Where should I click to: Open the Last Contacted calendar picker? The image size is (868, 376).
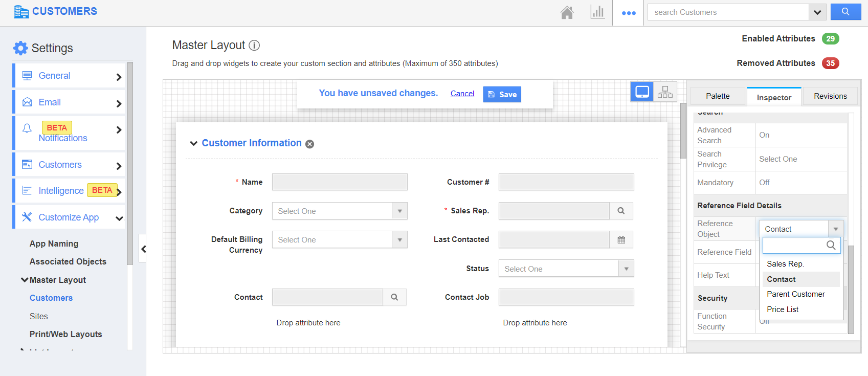pos(621,240)
